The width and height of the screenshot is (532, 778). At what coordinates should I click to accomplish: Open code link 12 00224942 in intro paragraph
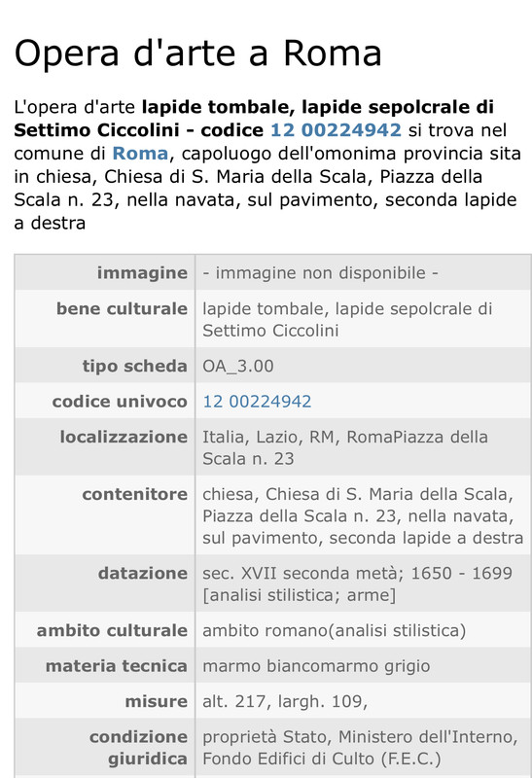pyautogui.click(x=336, y=130)
